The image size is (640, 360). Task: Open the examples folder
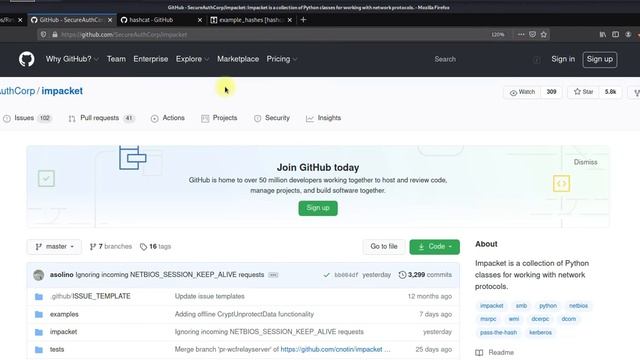coord(64,314)
